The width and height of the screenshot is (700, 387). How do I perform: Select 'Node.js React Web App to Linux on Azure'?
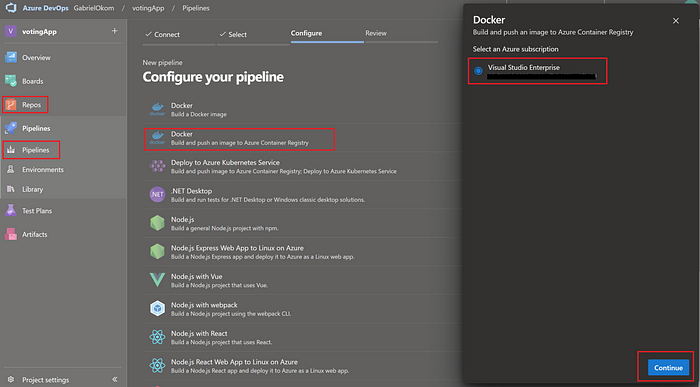(234, 362)
